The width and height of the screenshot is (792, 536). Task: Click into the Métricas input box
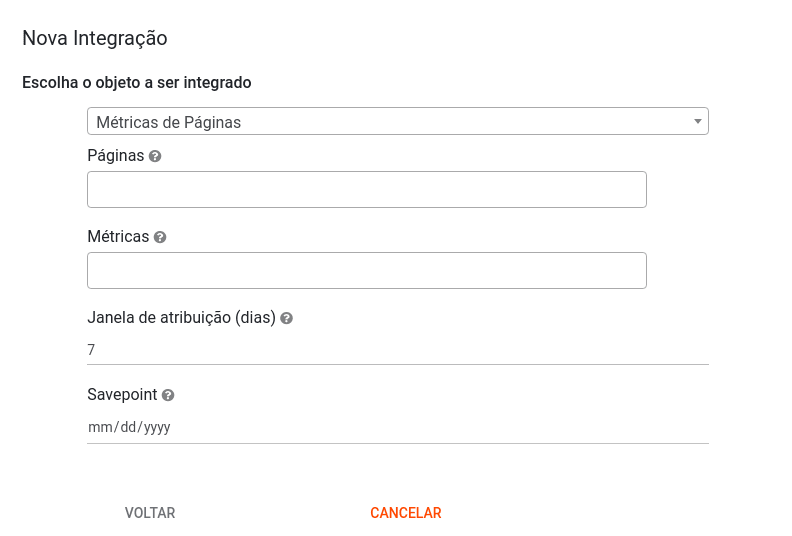tap(367, 271)
